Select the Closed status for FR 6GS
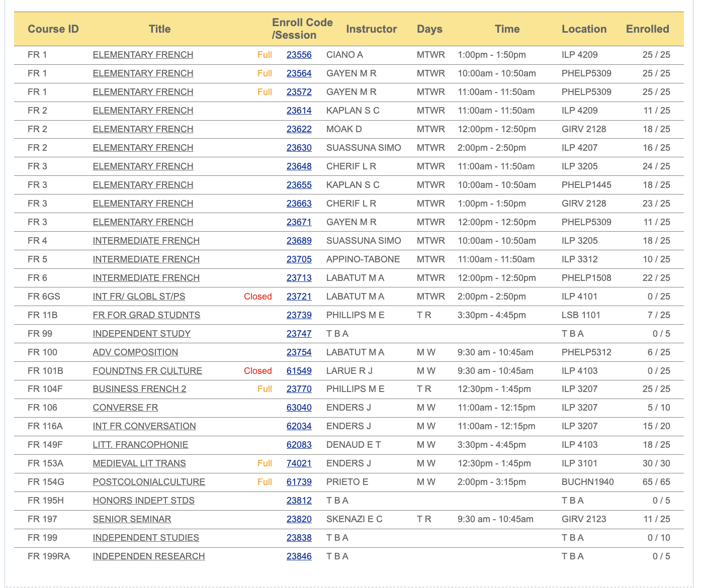 coord(258,297)
